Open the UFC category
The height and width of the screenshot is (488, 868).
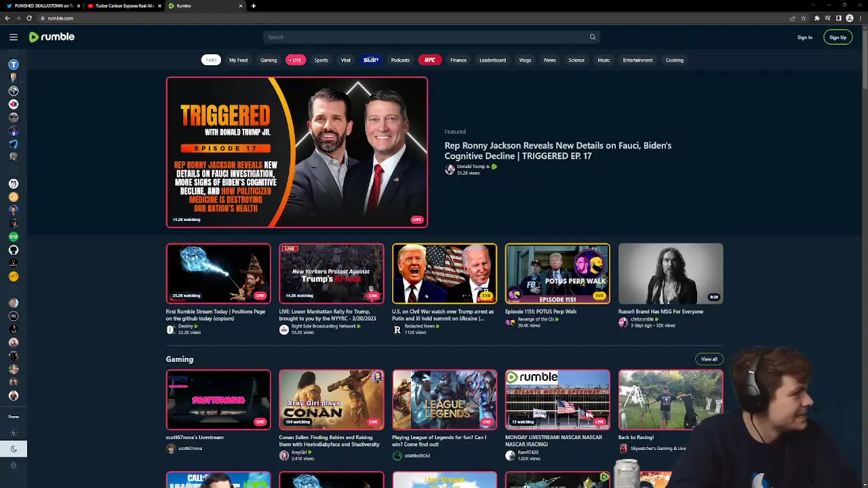[x=430, y=60]
